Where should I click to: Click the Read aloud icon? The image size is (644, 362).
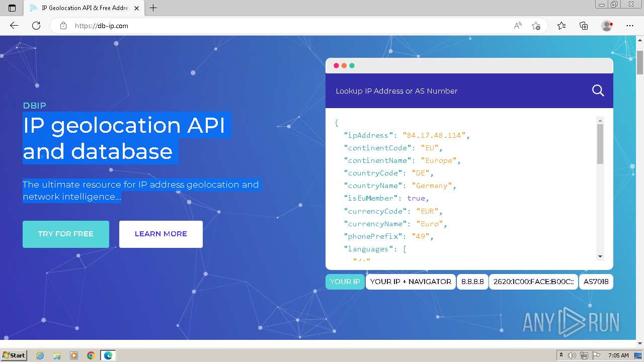[518, 26]
